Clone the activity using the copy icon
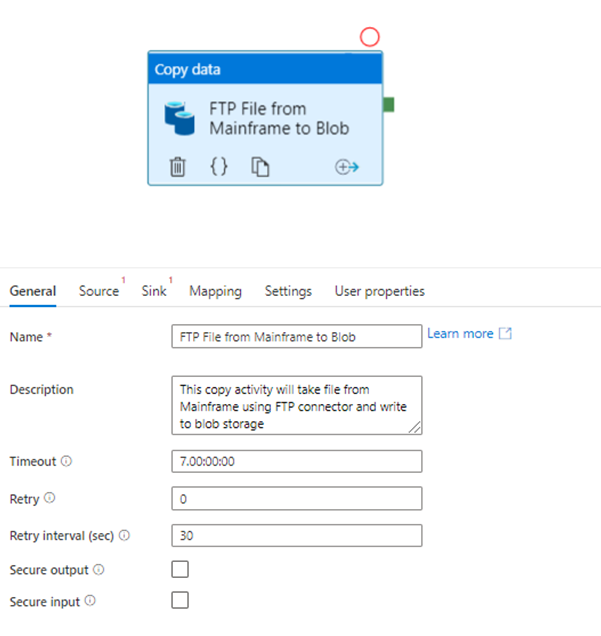Viewport: 601px width, 636px height. [x=260, y=167]
